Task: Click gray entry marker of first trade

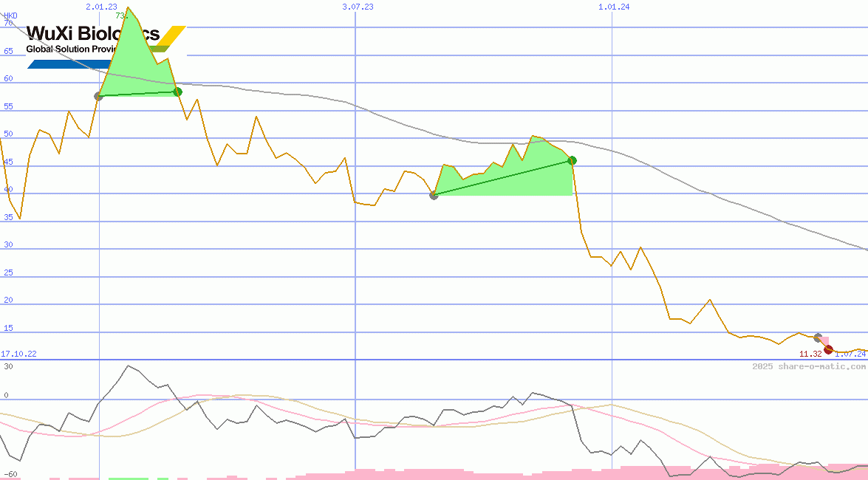Action: (x=98, y=96)
